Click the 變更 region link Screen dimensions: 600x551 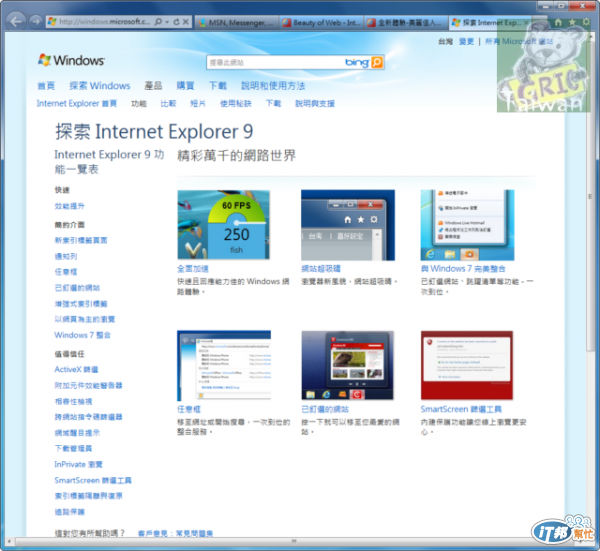point(466,41)
